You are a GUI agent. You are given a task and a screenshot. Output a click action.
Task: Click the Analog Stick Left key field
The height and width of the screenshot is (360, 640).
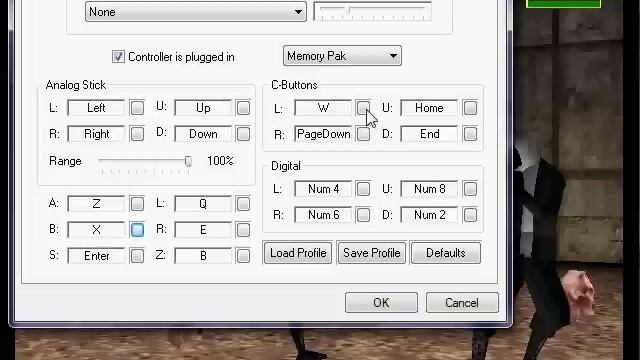[96, 108]
